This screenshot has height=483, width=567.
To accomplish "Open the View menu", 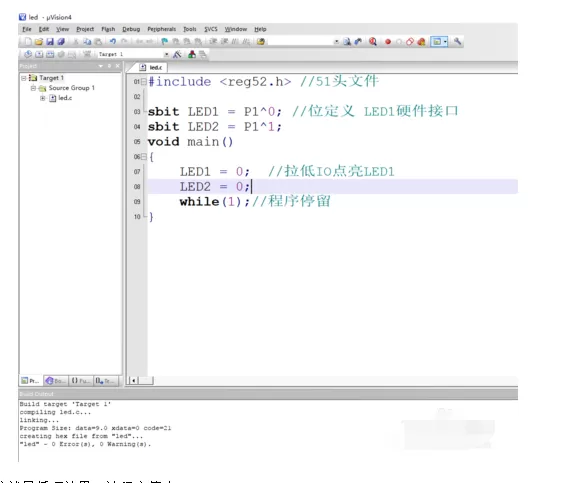I will [x=62, y=29].
